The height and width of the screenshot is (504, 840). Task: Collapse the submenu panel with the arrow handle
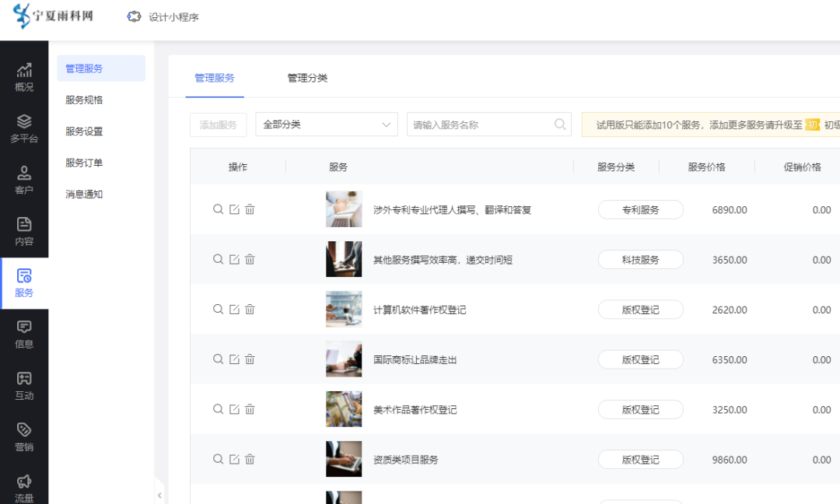pyautogui.click(x=159, y=495)
